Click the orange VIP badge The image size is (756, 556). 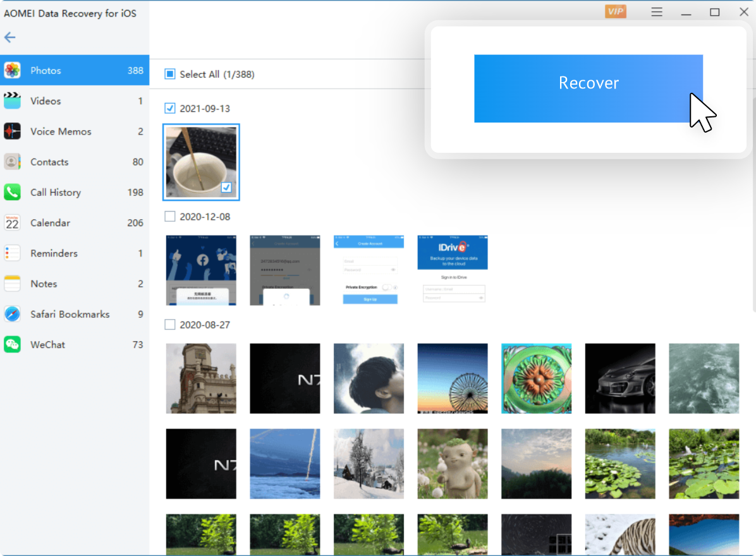tap(615, 12)
